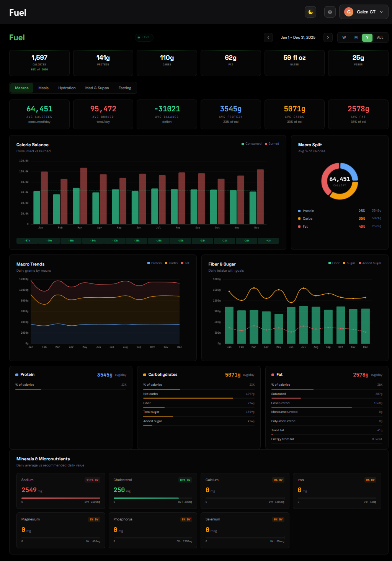Select the Y (year) range toggle

coord(367,38)
